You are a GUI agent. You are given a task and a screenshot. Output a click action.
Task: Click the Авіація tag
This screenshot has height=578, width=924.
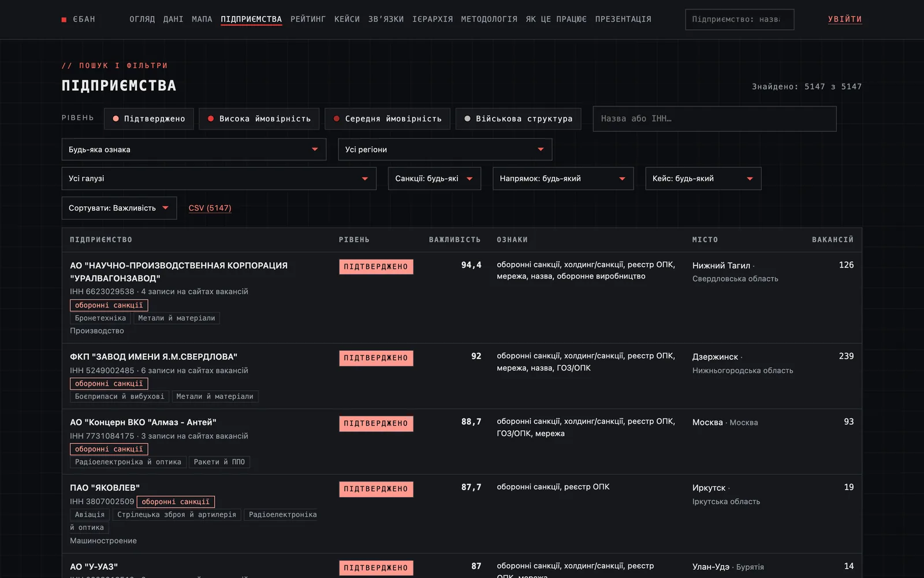point(90,514)
